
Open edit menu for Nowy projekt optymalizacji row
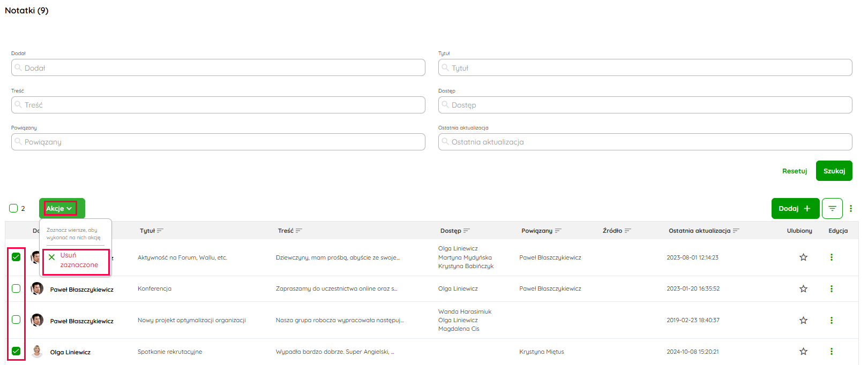pyautogui.click(x=831, y=320)
